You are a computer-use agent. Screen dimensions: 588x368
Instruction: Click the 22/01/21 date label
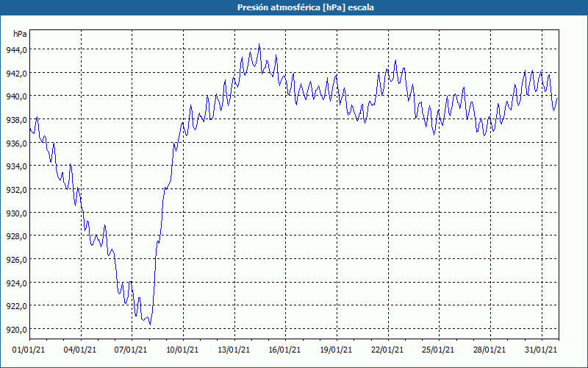click(x=387, y=350)
